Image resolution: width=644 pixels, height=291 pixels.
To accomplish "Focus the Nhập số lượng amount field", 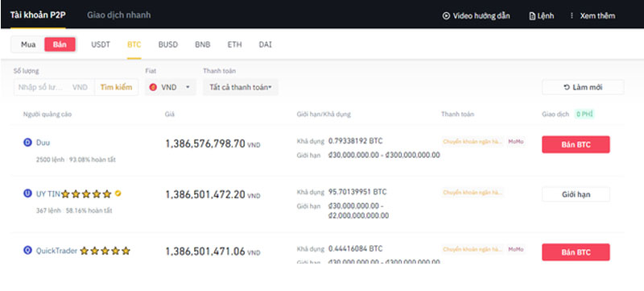I will 54,87.
